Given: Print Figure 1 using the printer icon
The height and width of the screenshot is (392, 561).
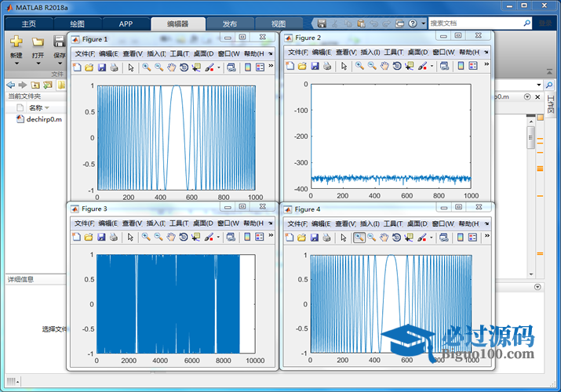Looking at the screenshot, I should (x=114, y=67).
